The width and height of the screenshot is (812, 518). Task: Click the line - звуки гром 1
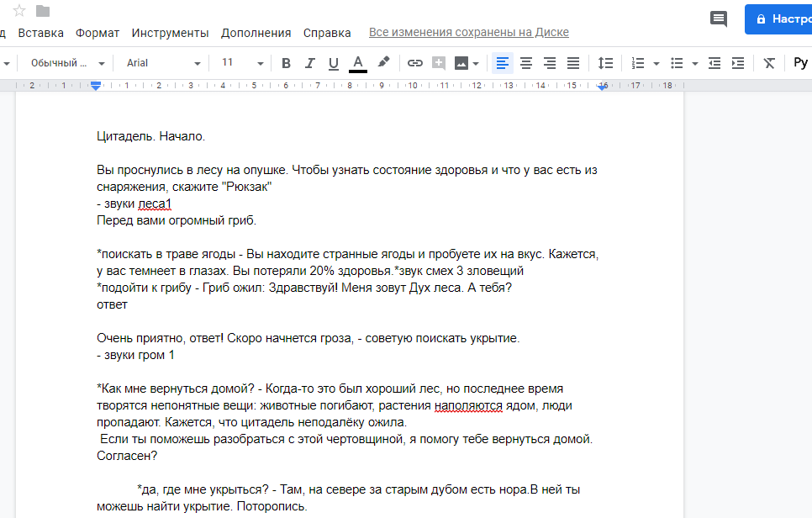135,355
